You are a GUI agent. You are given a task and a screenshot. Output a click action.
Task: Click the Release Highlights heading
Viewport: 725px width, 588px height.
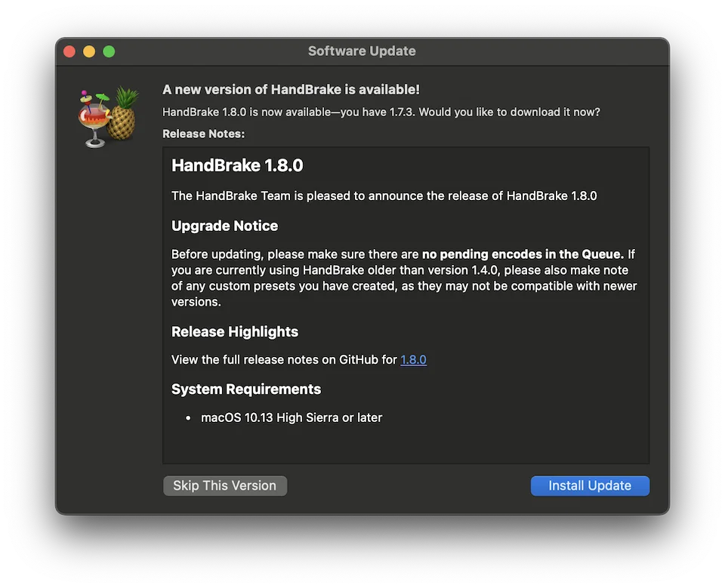(x=234, y=331)
